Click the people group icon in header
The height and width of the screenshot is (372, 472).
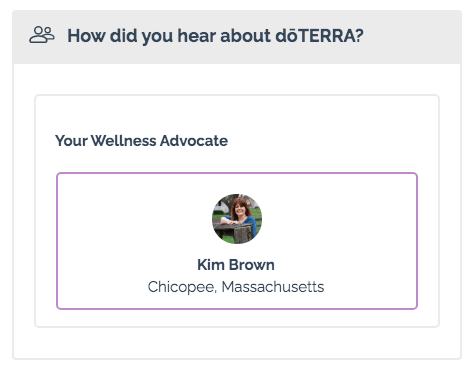click(42, 35)
